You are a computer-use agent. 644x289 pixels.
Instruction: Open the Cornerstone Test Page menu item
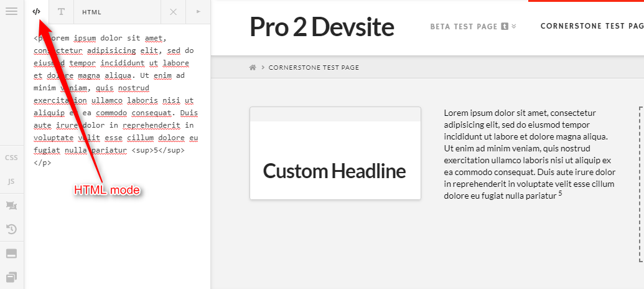592,26
